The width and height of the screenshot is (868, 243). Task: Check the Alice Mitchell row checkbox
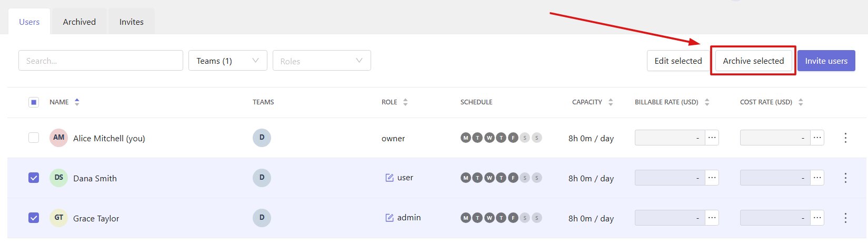pos(34,138)
